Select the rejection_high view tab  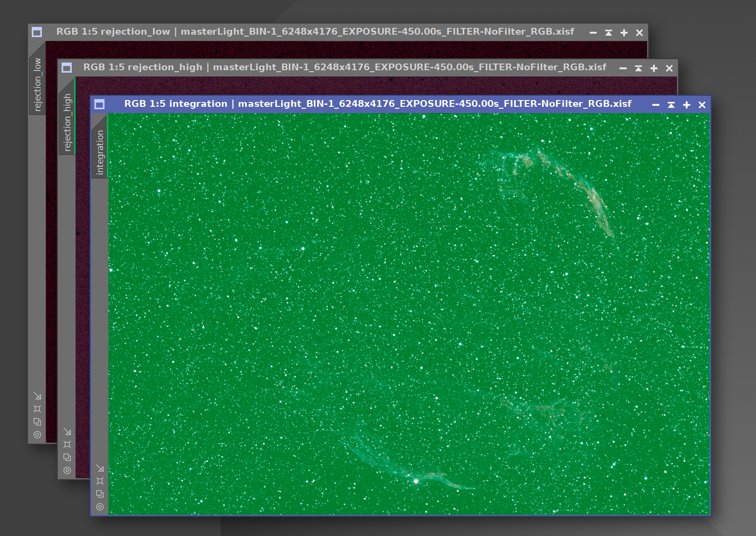click(x=67, y=122)
